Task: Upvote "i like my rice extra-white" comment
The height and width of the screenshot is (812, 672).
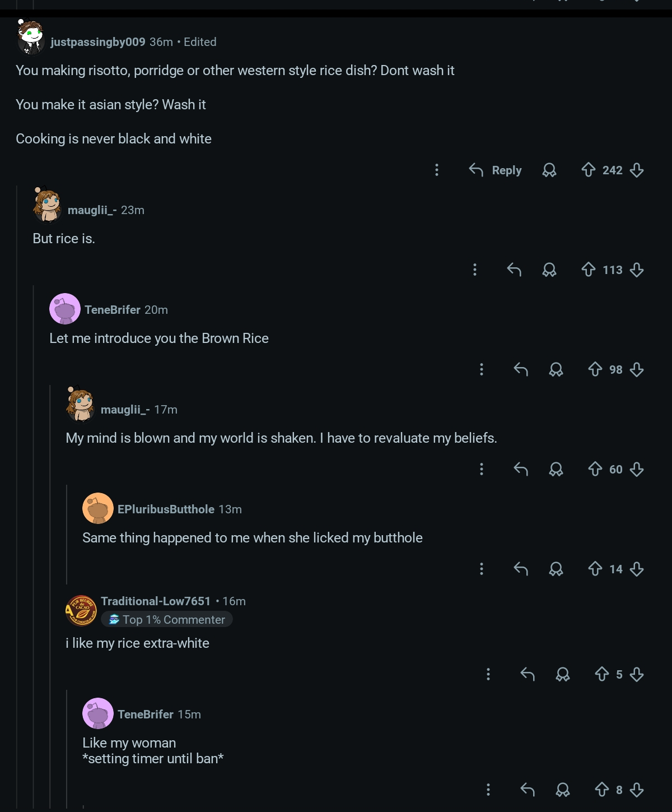Action: coord(601,674)
